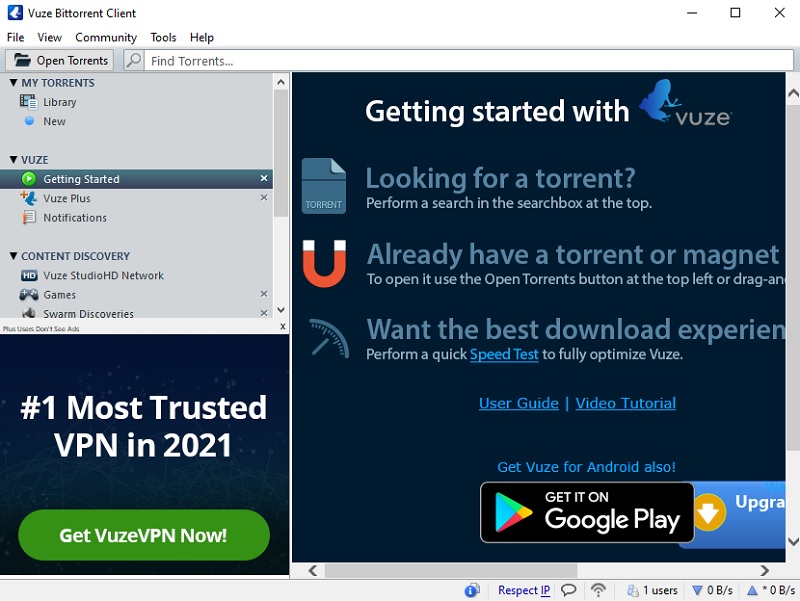This screenshot has height=601, width=800.
Task: Collapse the CONTENT DISCOVERY section
Action: [13, 256]
